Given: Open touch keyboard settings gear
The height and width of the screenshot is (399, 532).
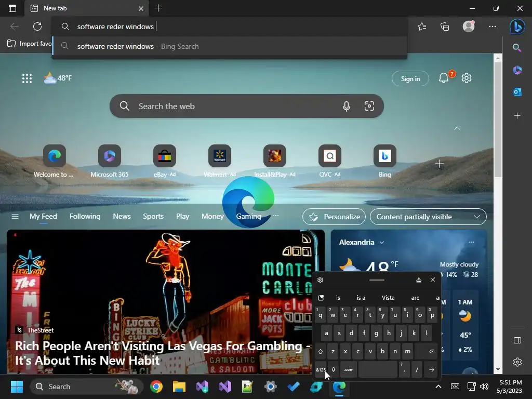Looking at the screenshot, I should 320,280.
